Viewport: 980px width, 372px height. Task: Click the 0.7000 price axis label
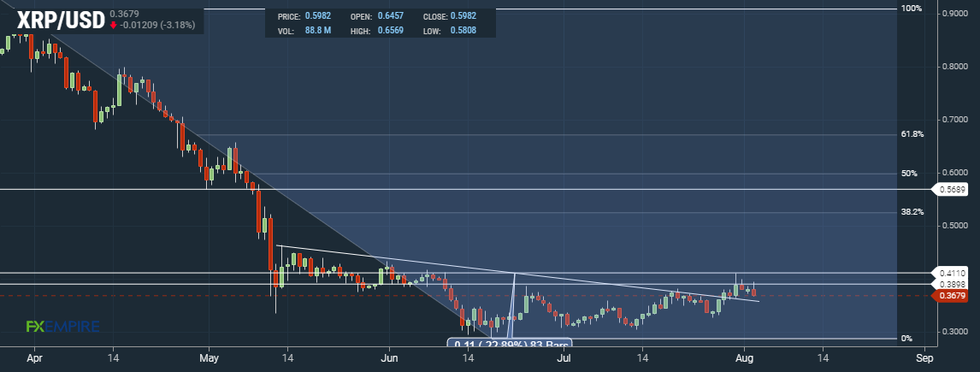coord(957,120)
